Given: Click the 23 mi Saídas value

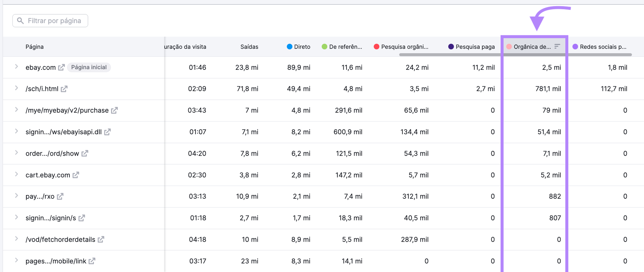Looking at the screenshot, I should click(x=250, y=261).
